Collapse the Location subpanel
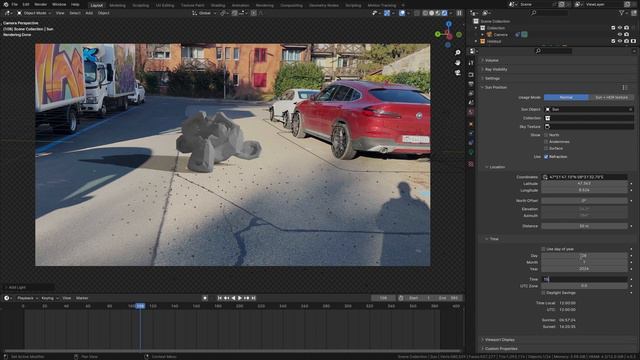 click(x=497, y=167)
